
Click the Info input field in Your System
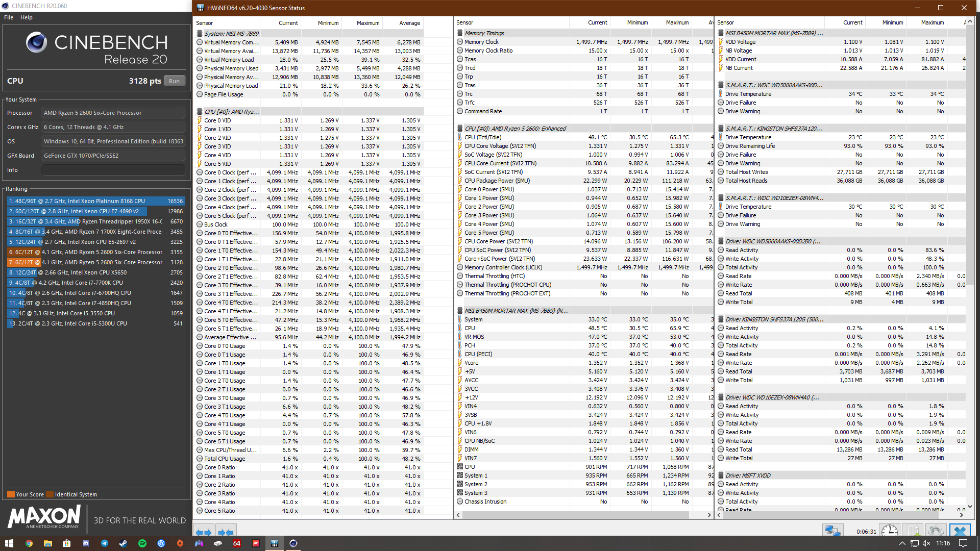pos(113,170)
